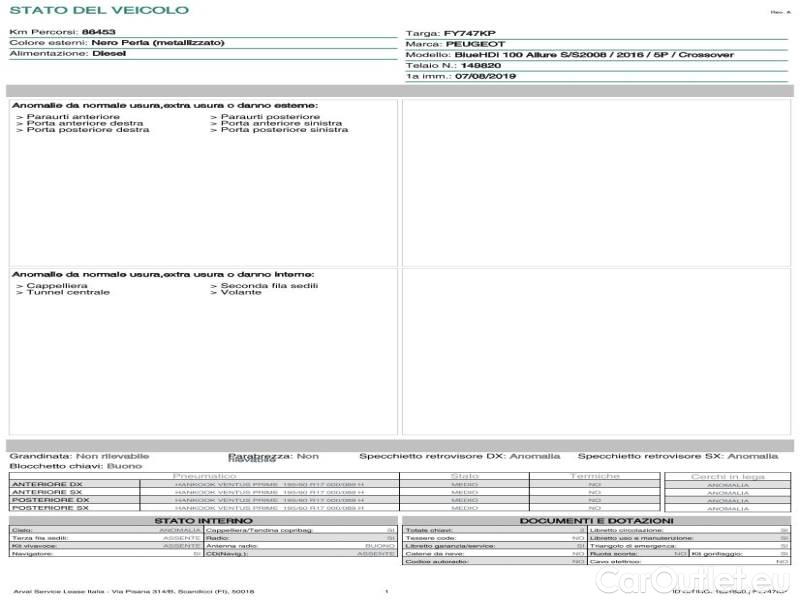This screenshot has height=600, width=800.
Task: Click the license plate "FY747KP"
Action: tap(469, 34)
